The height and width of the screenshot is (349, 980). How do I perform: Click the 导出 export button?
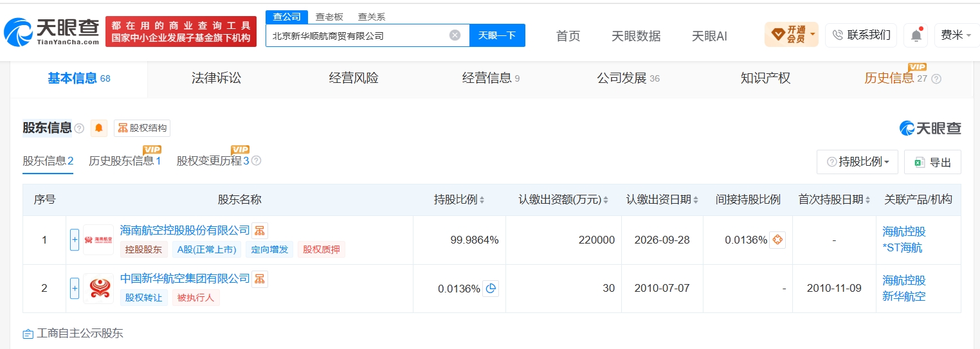pyautogui.click(x=932, y=162)
